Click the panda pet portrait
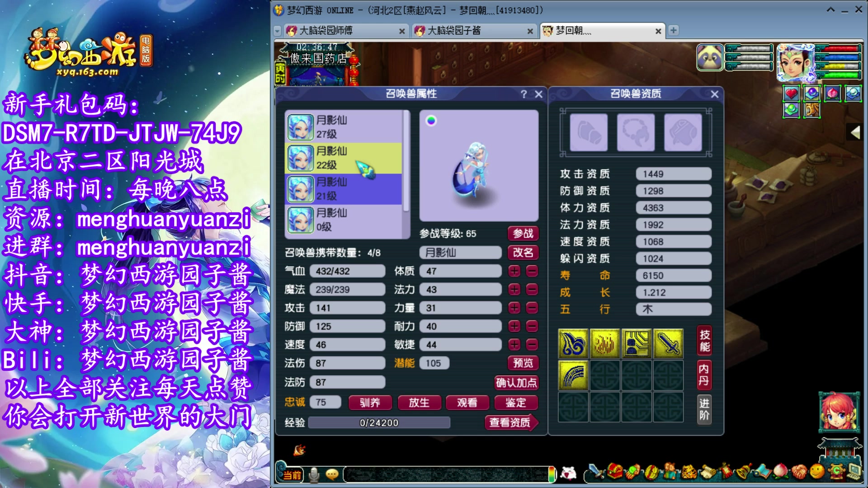This screenshot has width=868, height=488. [x=710, y=57]
